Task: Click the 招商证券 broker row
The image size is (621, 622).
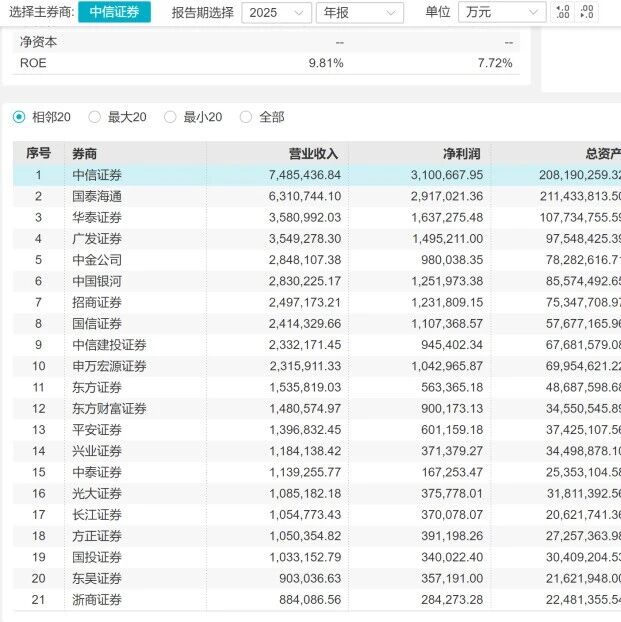Action: click(x=317, y=302)
